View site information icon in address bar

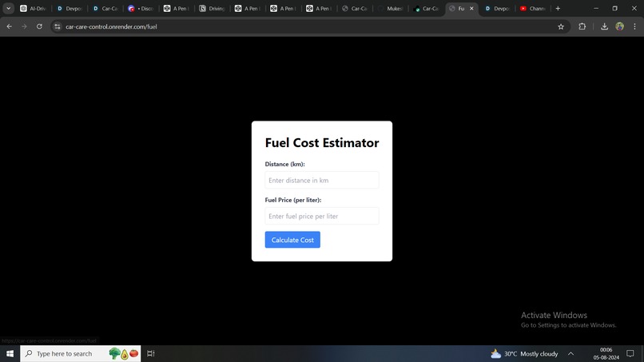click(58, 26)
